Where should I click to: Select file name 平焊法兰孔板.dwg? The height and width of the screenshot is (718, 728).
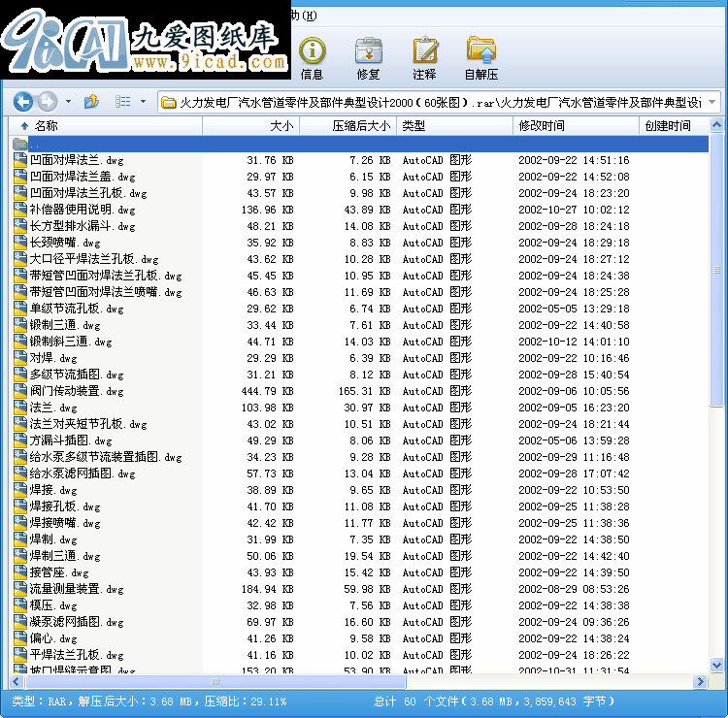coord(77,655)
